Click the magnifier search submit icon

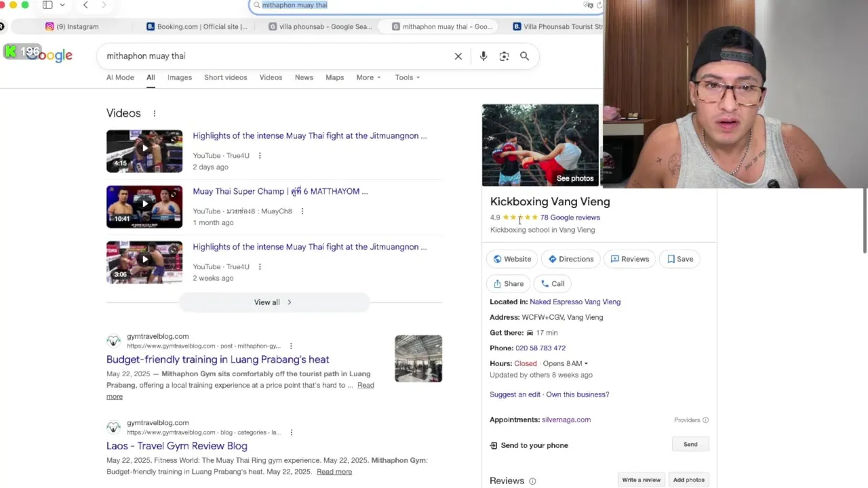(x=524, y=56)
